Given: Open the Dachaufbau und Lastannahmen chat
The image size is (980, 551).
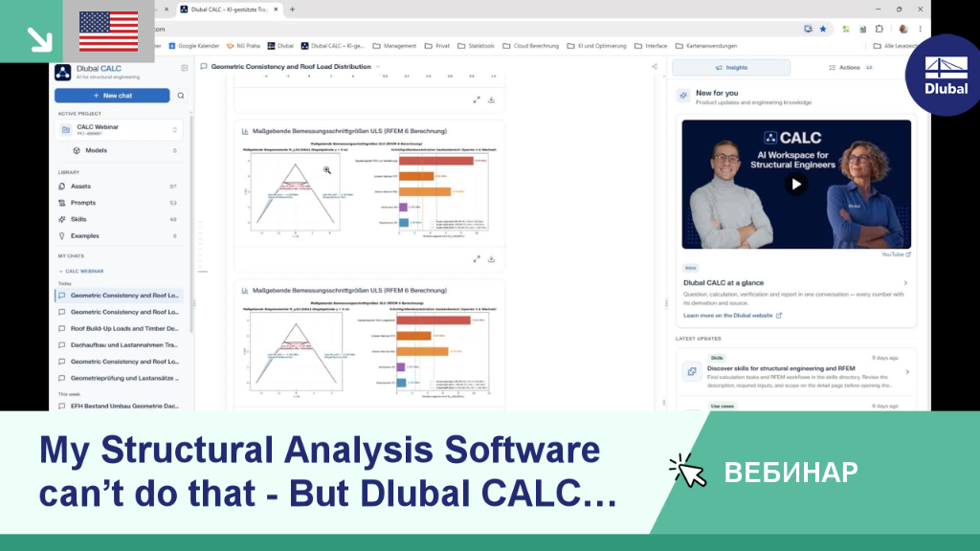Looking at the screenshot, I should pyautogui.click(x=119, y=344).
